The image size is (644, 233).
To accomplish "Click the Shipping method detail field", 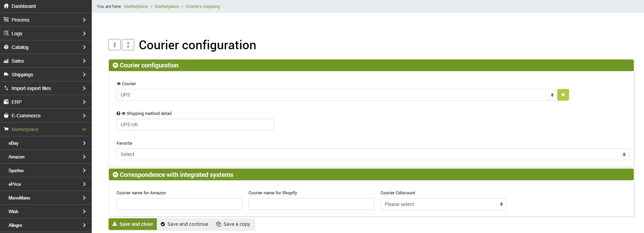I will (x=195, y=125).
